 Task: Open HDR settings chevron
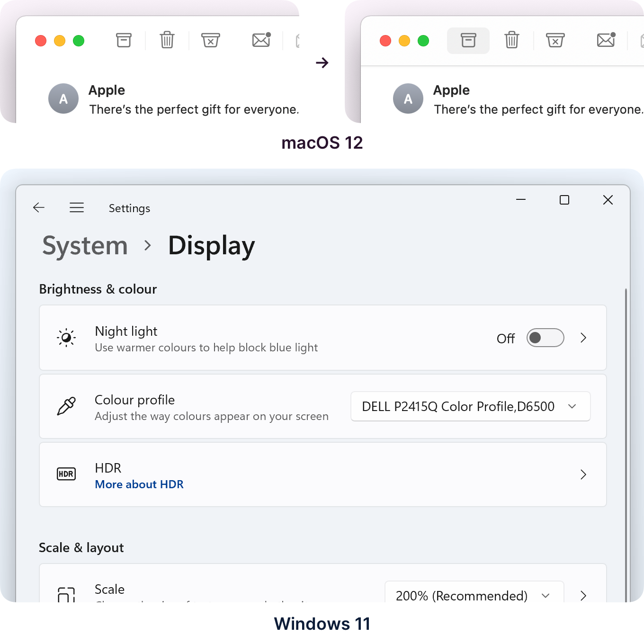click(583, 474)
